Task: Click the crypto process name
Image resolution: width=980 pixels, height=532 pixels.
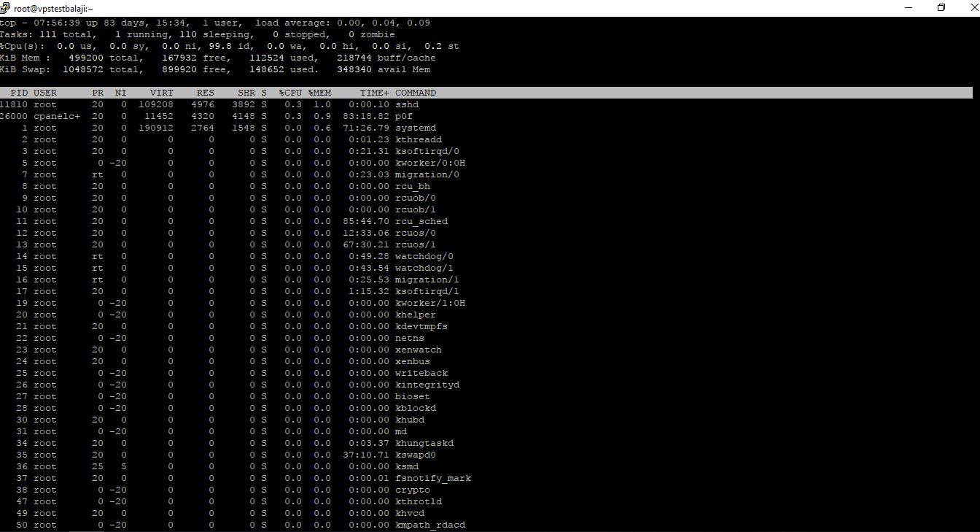Action: [x=413, y=490]
